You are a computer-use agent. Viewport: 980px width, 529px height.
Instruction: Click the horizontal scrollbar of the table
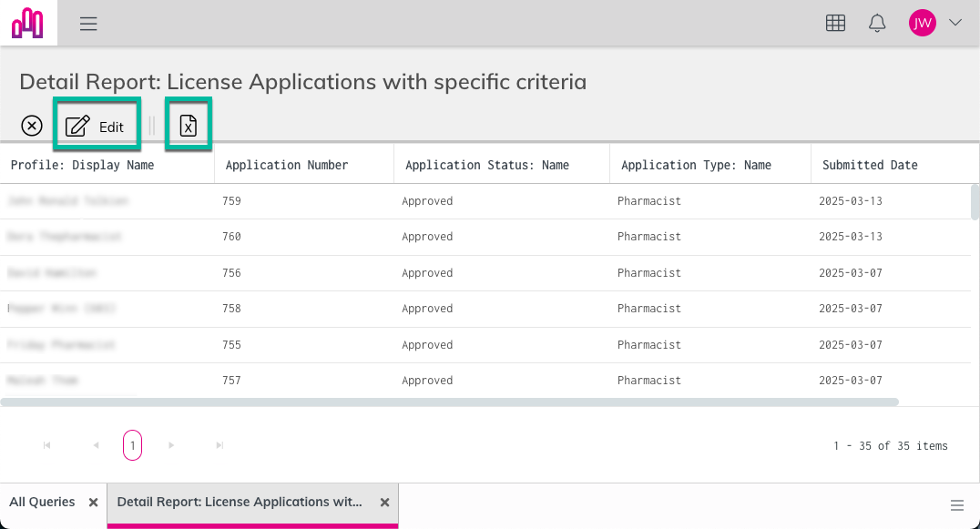tap(449, 402)
